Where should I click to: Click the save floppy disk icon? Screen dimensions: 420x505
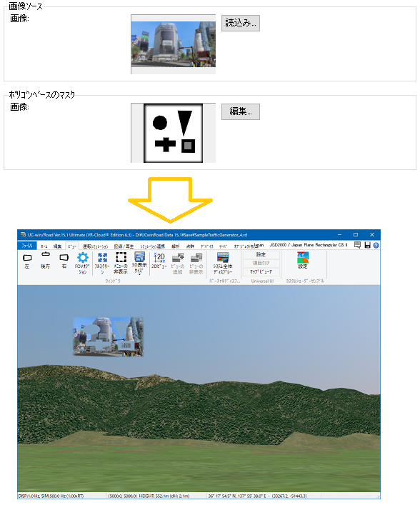[x=367, y=245]
